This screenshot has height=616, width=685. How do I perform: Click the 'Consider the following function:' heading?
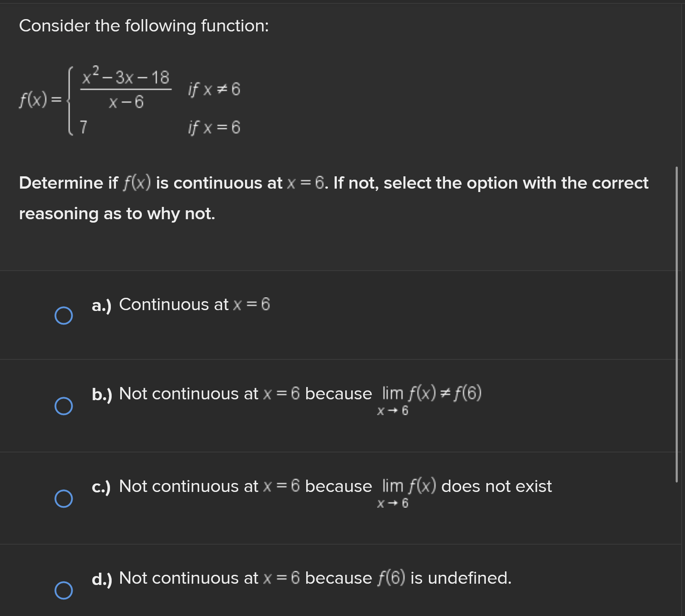pos(144,25)
